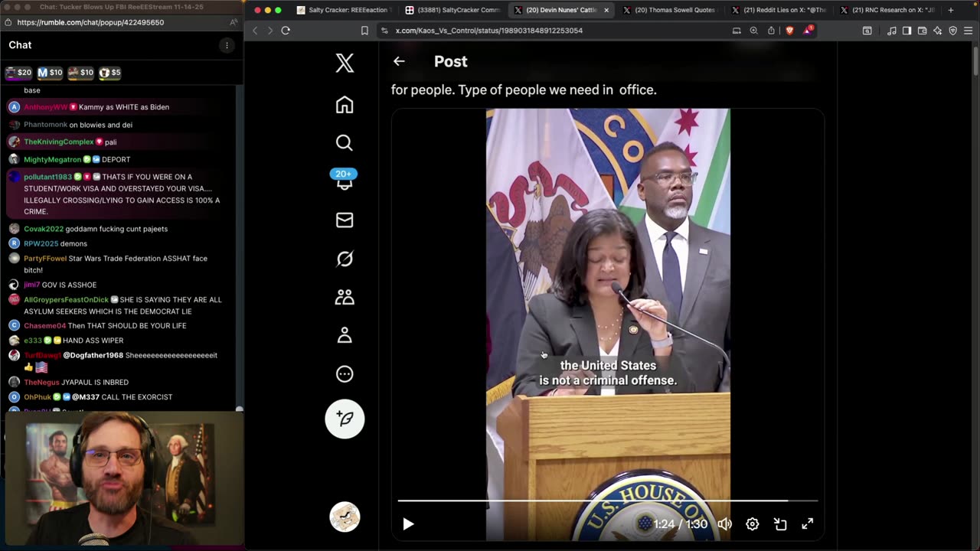Bookmark this page in the address bar
This screenshot has height=551, width=980.
pos(364,31)
